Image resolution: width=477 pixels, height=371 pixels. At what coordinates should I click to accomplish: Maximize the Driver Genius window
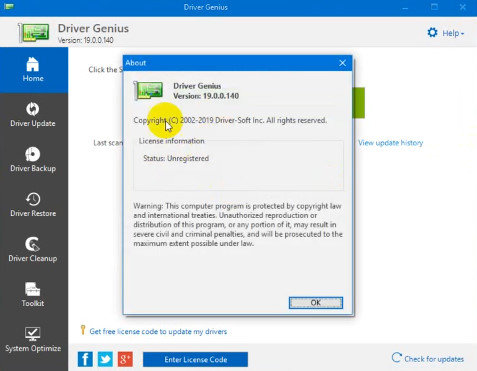(434, 7)
